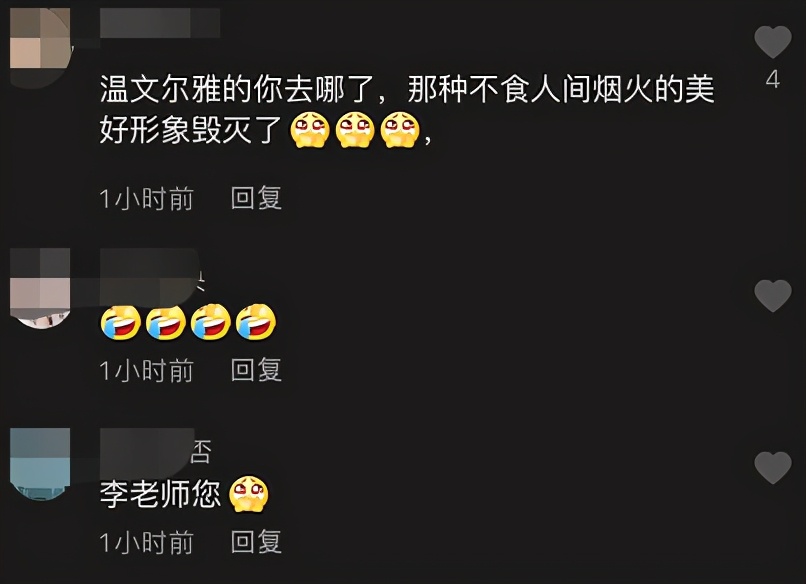
Task: Open first commenter's blurred username
Action: tap(160, 23)
